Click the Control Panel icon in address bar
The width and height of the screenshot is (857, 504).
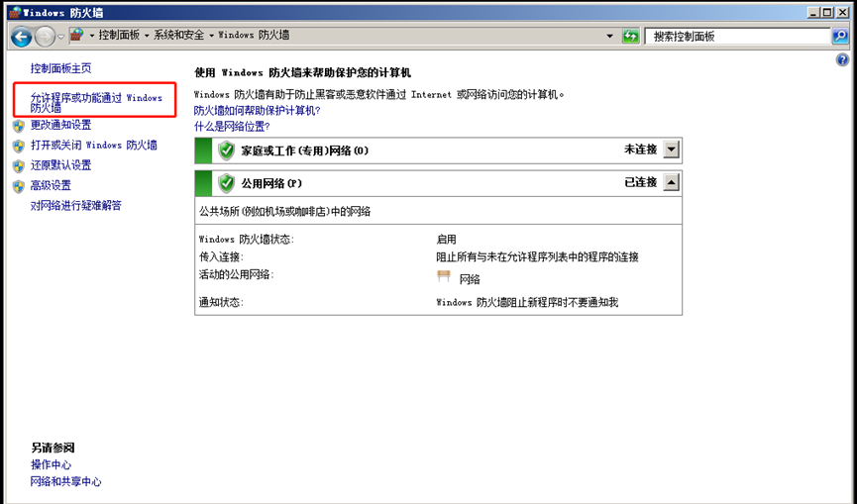pos(76,36)
